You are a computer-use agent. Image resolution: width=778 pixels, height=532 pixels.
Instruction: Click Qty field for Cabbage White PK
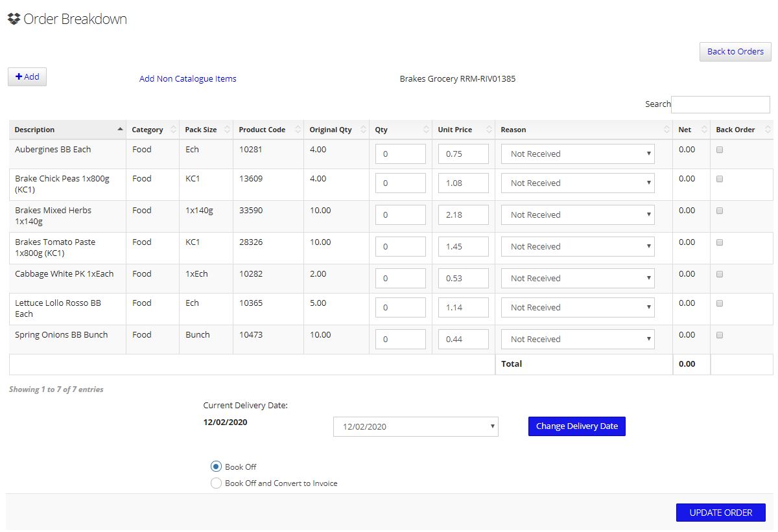[x=401, y=279]
